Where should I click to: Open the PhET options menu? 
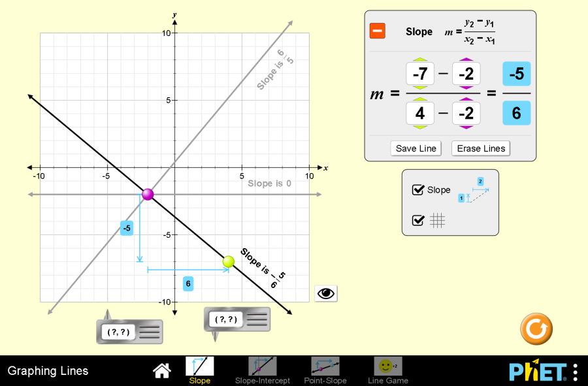(575, 372)
